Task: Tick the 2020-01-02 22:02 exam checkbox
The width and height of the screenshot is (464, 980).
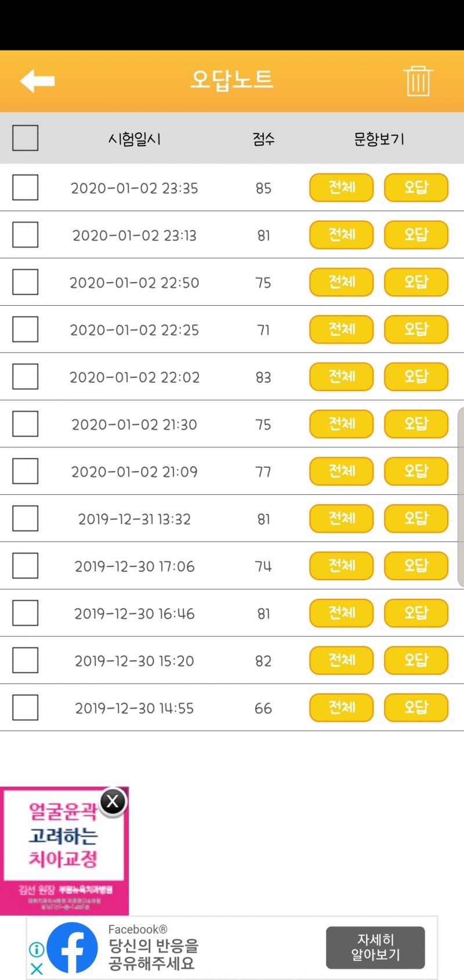Action: [25, 377]
